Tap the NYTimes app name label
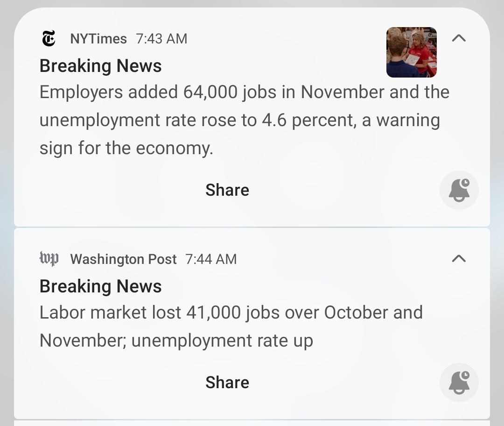 click(x=98, y=39)
